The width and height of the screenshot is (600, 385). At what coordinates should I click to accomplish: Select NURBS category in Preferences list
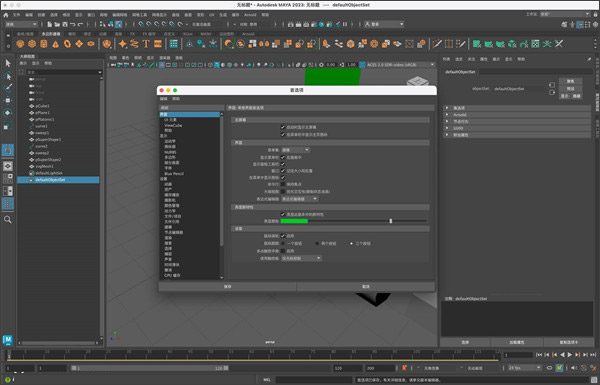coord(170,152)
